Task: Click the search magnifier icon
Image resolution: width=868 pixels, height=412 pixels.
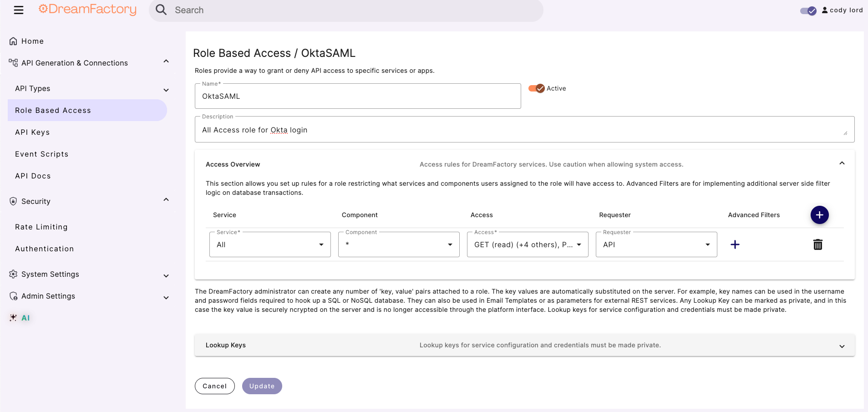Action: click(161, 10)
